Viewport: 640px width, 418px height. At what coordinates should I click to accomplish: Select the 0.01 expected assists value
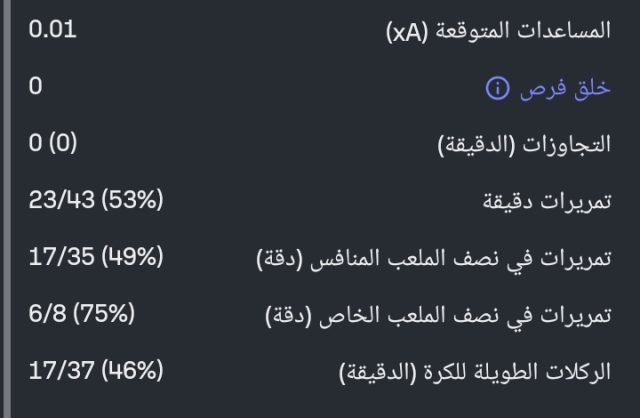pos(52,28)
